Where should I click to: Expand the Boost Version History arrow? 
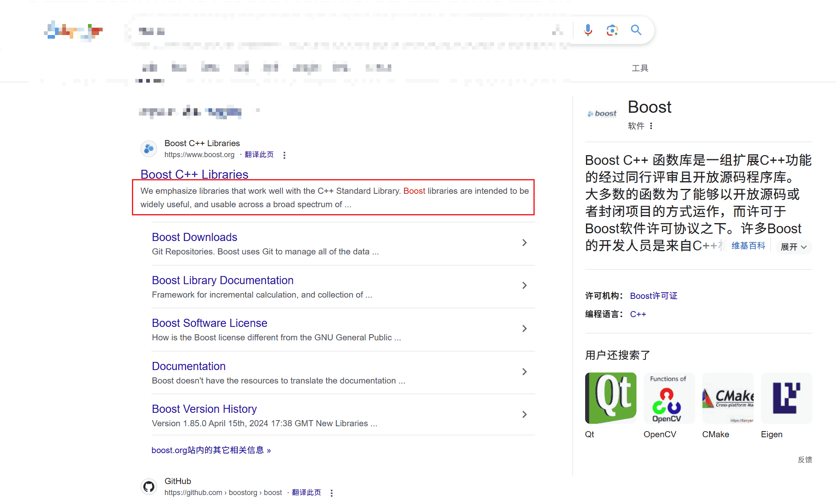tap(524, 415)
